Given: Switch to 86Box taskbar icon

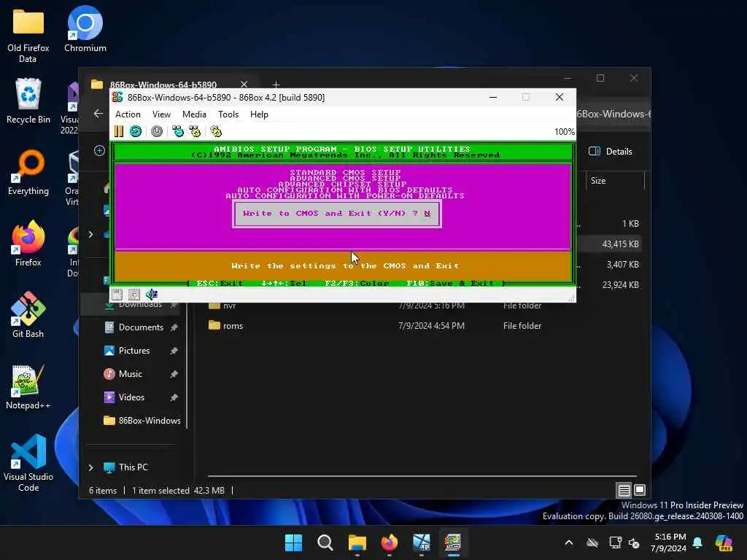Looking at the screenshot, I should [x=452, y=542].
